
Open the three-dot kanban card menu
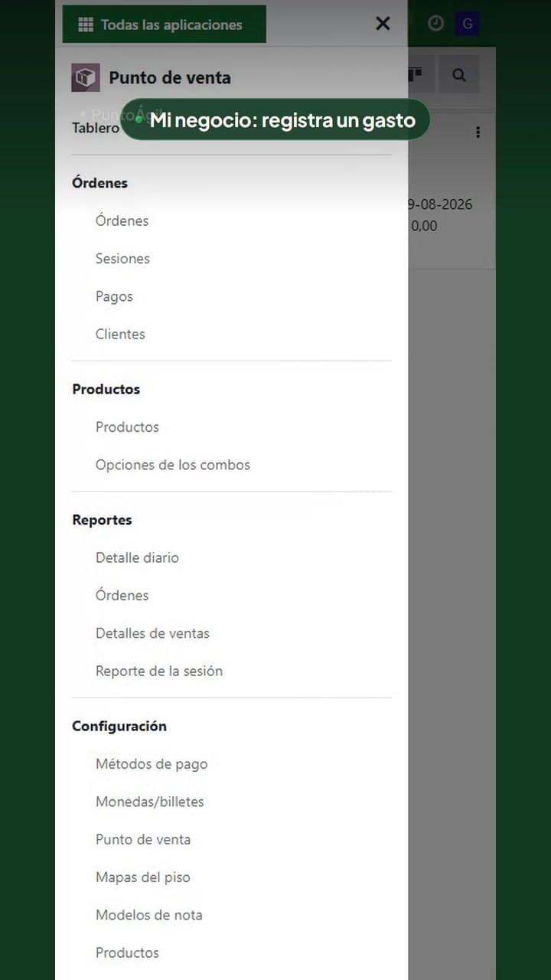point(478,132)
